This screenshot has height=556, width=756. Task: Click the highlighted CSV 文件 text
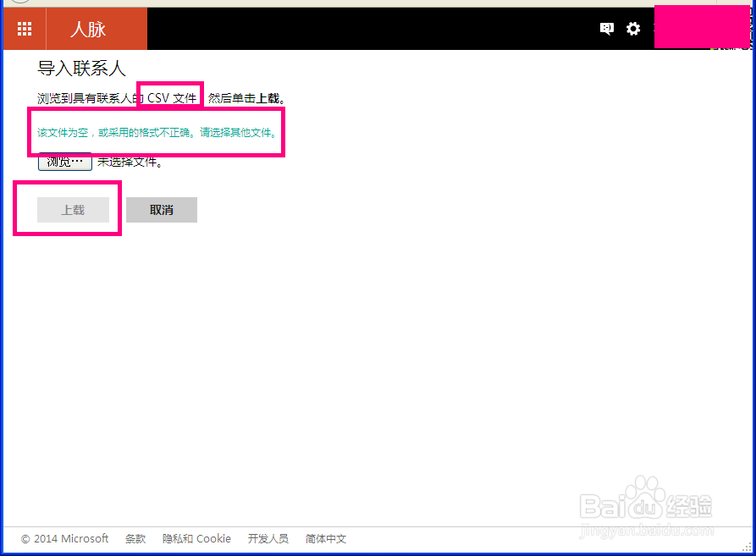[169, 97]
